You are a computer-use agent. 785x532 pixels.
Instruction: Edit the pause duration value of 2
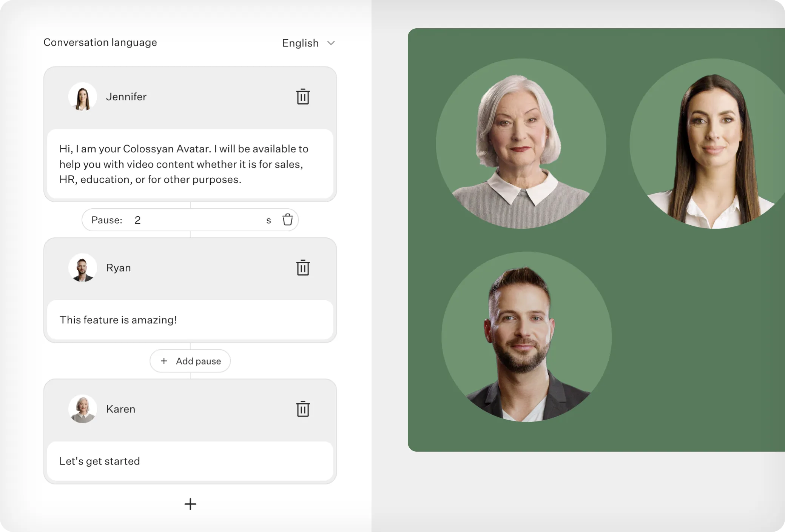[x=138, y=220]
